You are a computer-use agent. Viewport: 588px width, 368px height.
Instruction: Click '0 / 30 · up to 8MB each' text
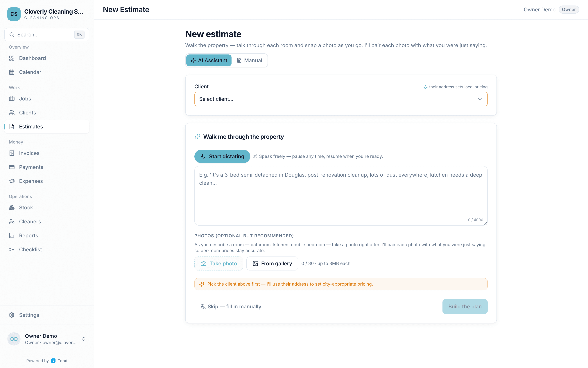[x=326, y=263]
